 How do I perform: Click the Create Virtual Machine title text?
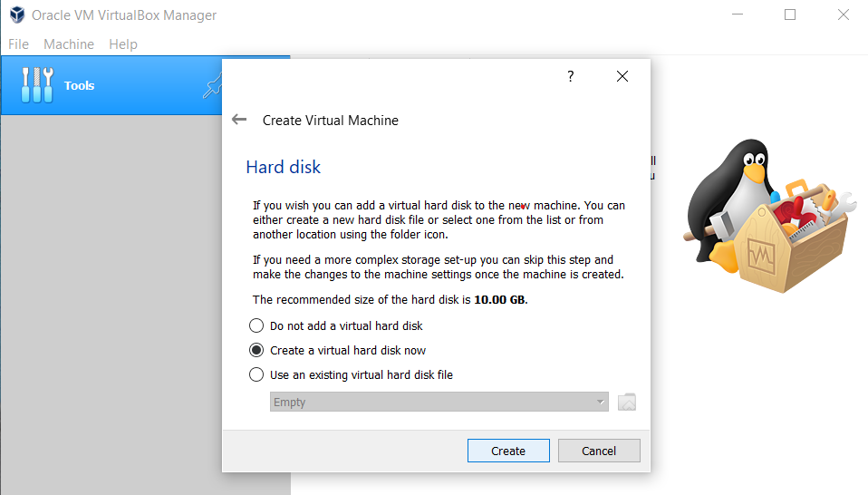[331, 121]
